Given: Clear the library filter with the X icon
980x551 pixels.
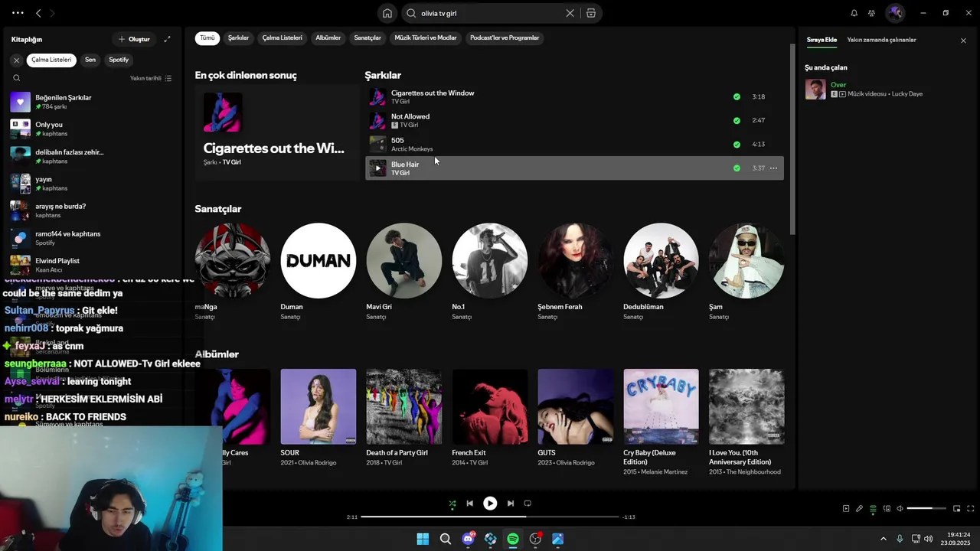Looking at the screenshot, I should pyautogui.click(x=16, y=60).
